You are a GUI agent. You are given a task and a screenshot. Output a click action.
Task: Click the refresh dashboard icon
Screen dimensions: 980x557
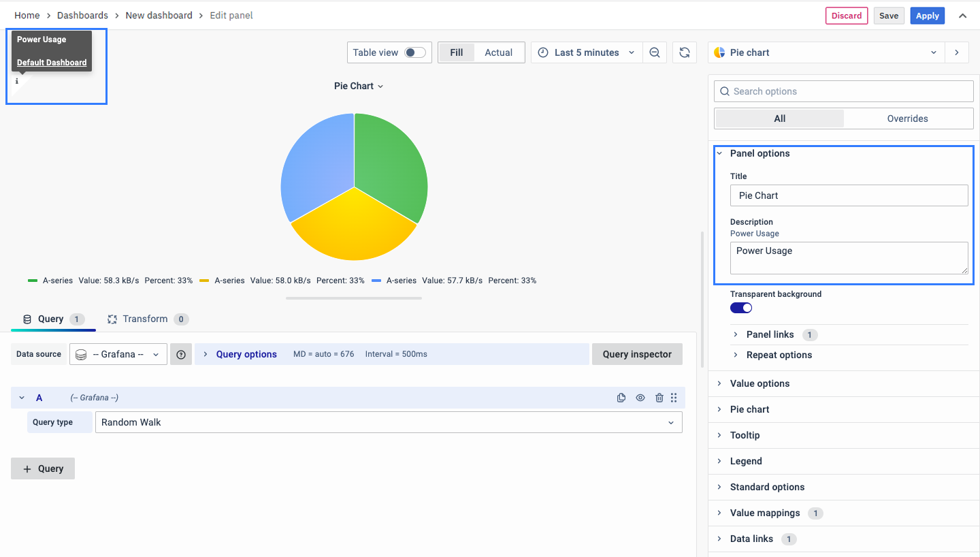tap(685, 52)
